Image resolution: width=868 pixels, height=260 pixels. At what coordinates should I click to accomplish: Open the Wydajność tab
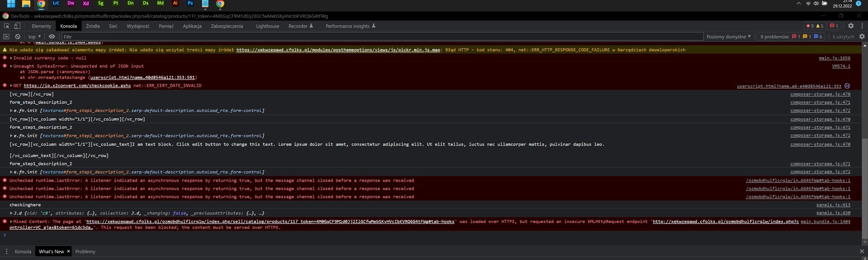coord(138,26)
